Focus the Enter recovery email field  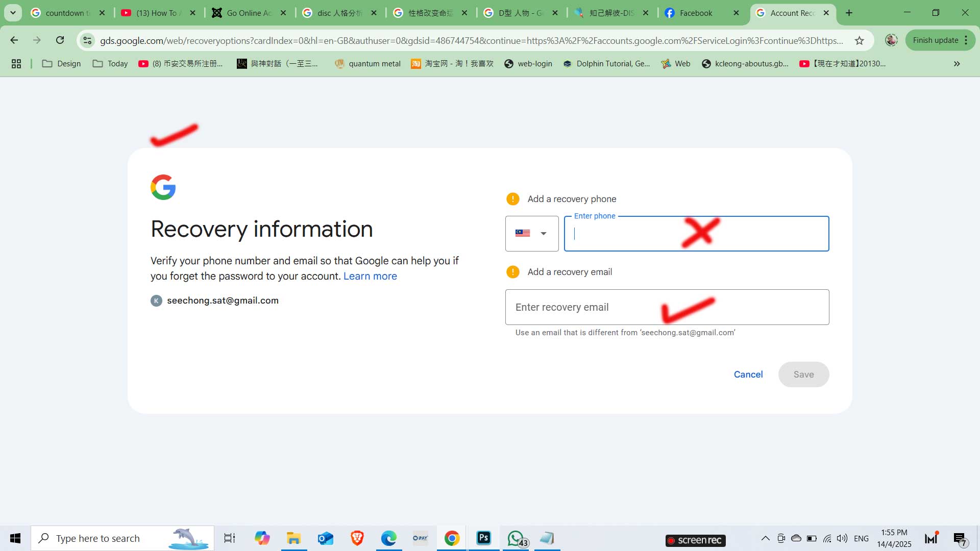667,307
